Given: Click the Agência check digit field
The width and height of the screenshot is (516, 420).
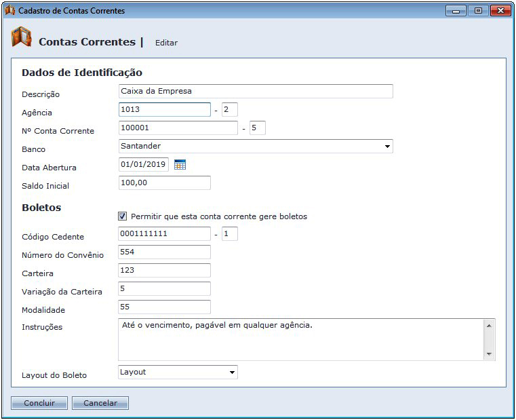Looking at the screenshot, I should [x=230, y=109].
